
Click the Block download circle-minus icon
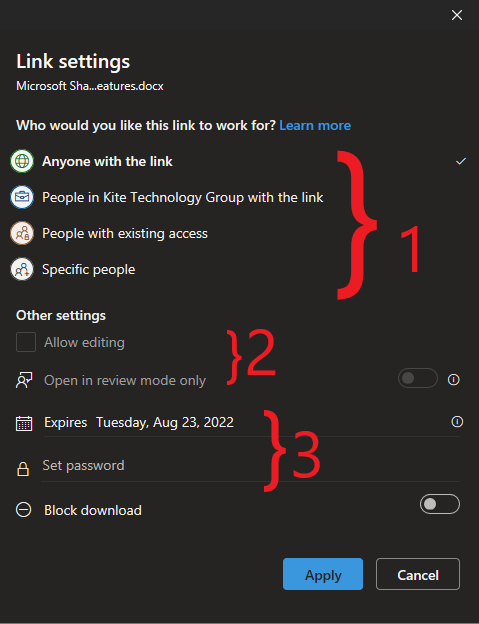pos(23,510)
